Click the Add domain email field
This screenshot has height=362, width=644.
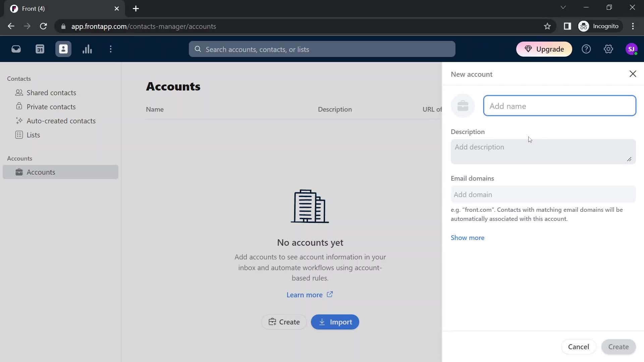click(543, 194)
